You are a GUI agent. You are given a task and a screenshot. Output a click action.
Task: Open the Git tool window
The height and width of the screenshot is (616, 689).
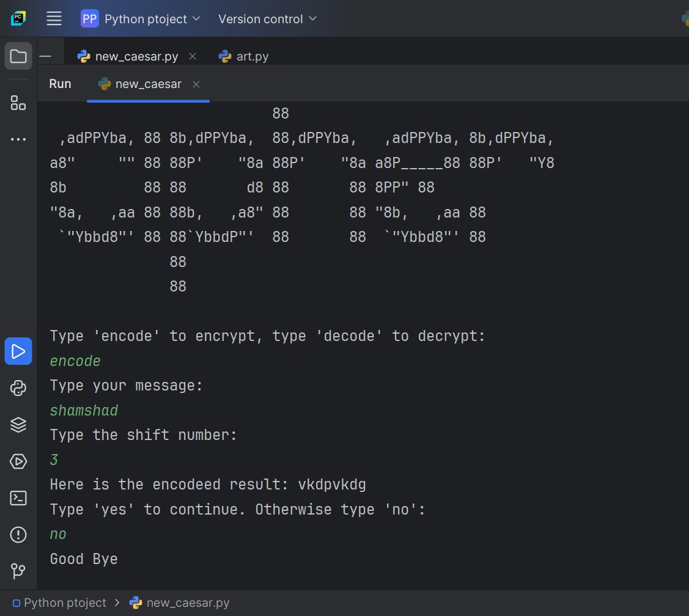point(18,571)
